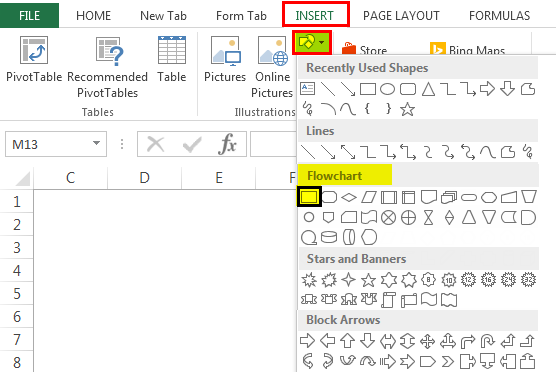Screen dimensions: 556x372
Task: Select the Arc shape in Recently Used Shapes
Action: click(328, 109)
